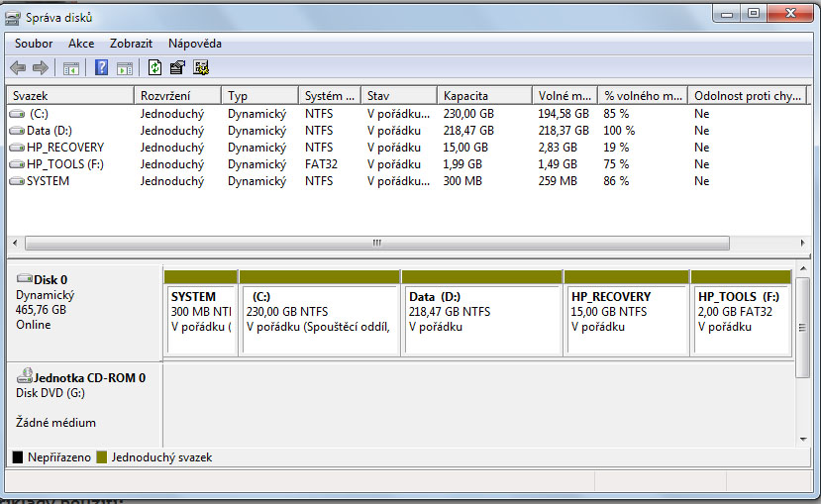821x504 pixels.
Task: Select the Data (D:) partition block
Action: click(x=481, y=313)
